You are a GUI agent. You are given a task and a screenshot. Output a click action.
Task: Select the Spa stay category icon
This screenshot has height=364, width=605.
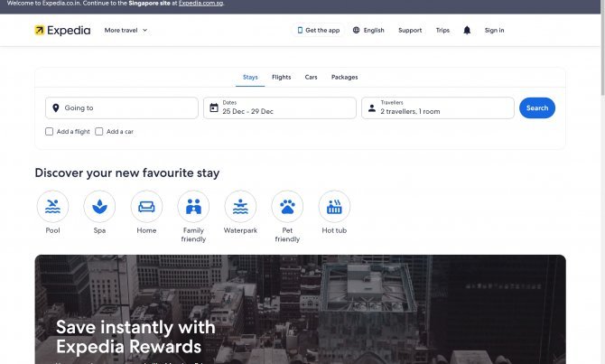(99, 207)
